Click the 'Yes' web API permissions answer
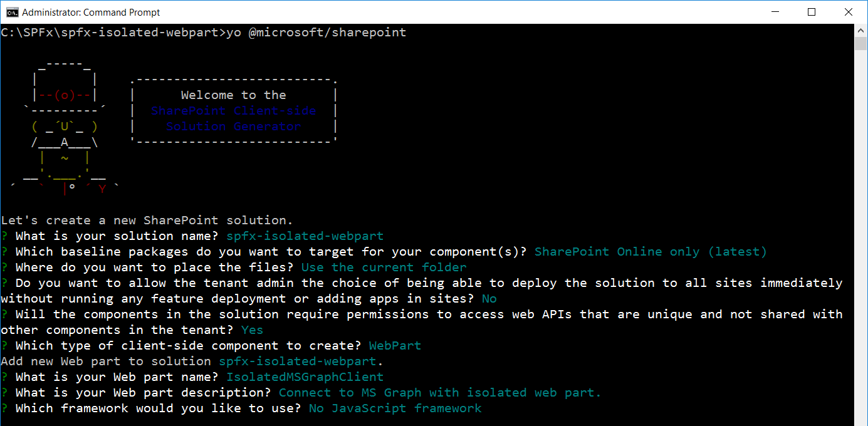 pos(252,330)
